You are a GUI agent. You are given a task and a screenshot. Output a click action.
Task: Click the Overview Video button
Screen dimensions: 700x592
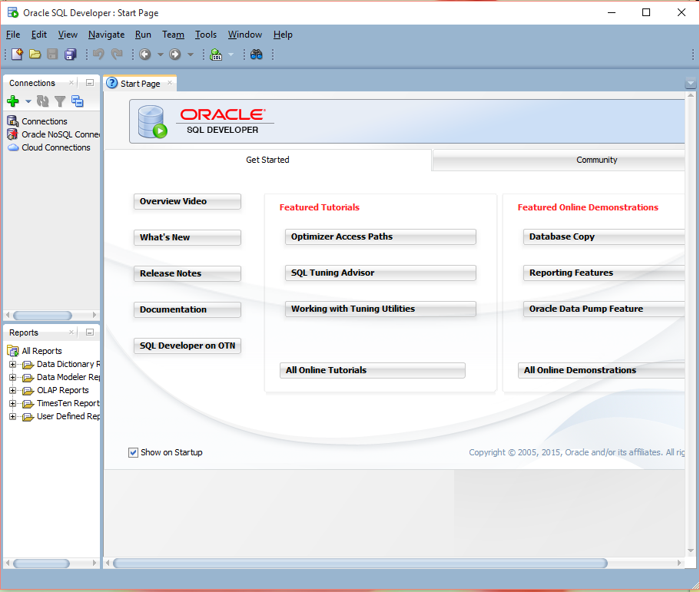[187, 201]
